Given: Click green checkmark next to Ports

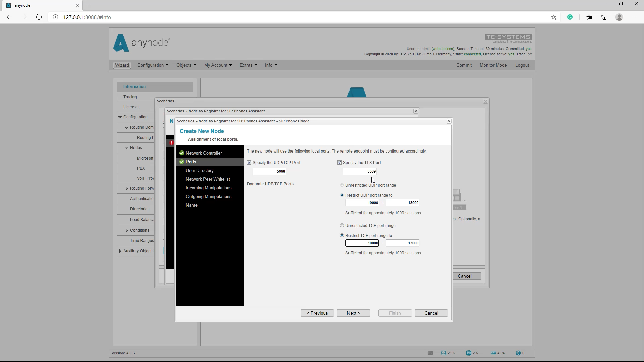Looking at the screenshot, I should tap(182, 162).
